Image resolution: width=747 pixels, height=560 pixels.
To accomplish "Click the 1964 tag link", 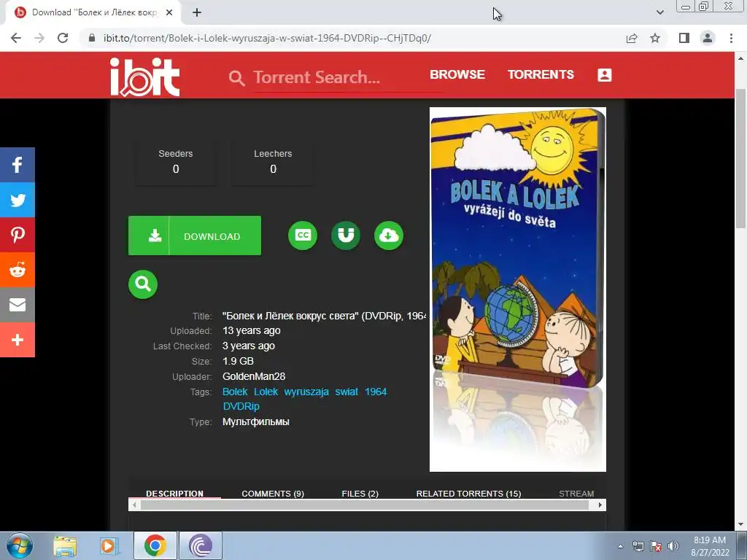I will (376, 392).
